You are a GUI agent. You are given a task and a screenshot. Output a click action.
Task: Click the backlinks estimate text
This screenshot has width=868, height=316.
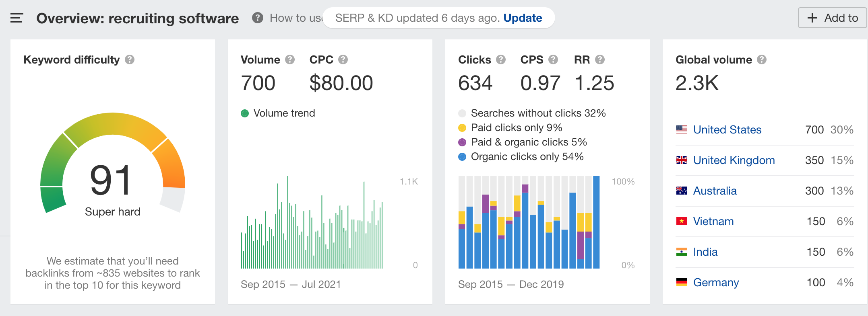(x=113, y=273)
